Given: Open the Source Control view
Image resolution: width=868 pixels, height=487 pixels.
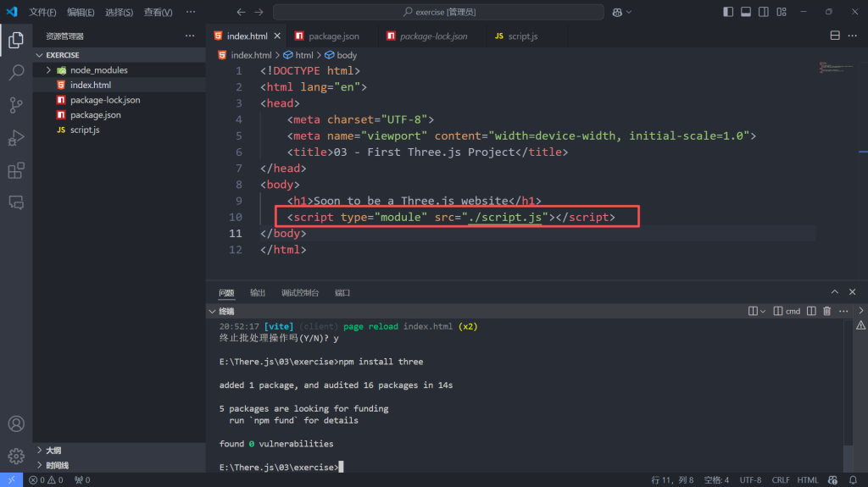Looking at the screenshot, I should point(15,105).
